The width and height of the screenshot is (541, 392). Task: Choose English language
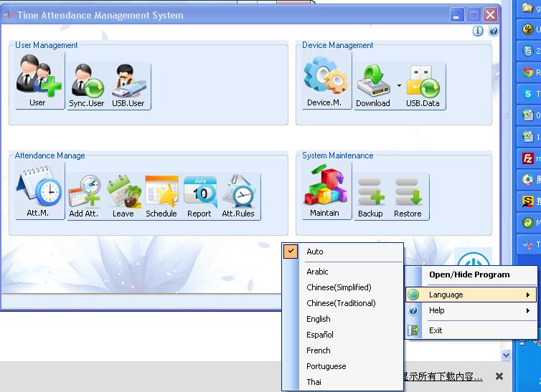(x=343, y=320)
